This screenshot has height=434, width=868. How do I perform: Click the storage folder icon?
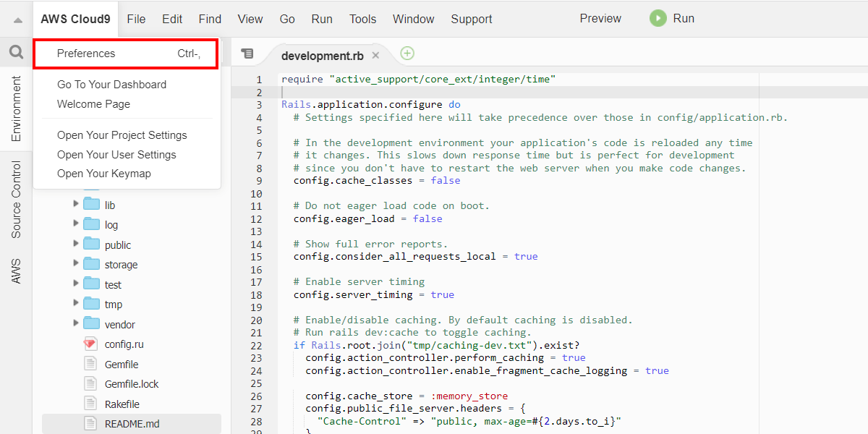91,264
